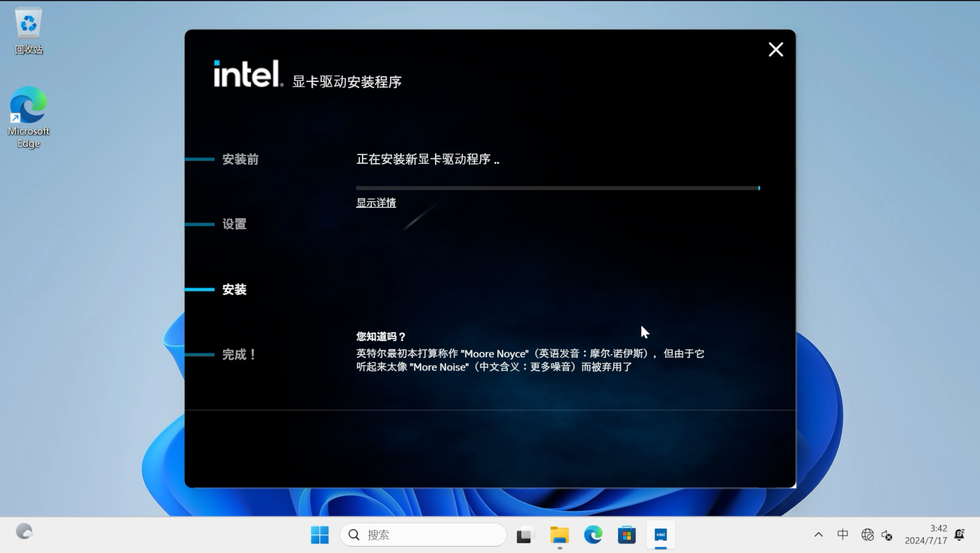Click the Intel installer taskbar icon
Viewport: 980px width, 553px height.
point(661,535)
